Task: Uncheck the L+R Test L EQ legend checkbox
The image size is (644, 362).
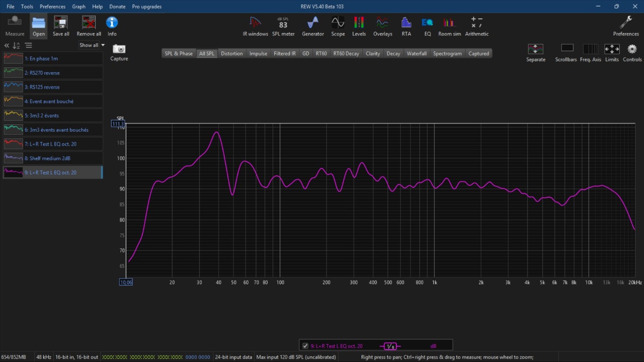Action: click(305, 346)
